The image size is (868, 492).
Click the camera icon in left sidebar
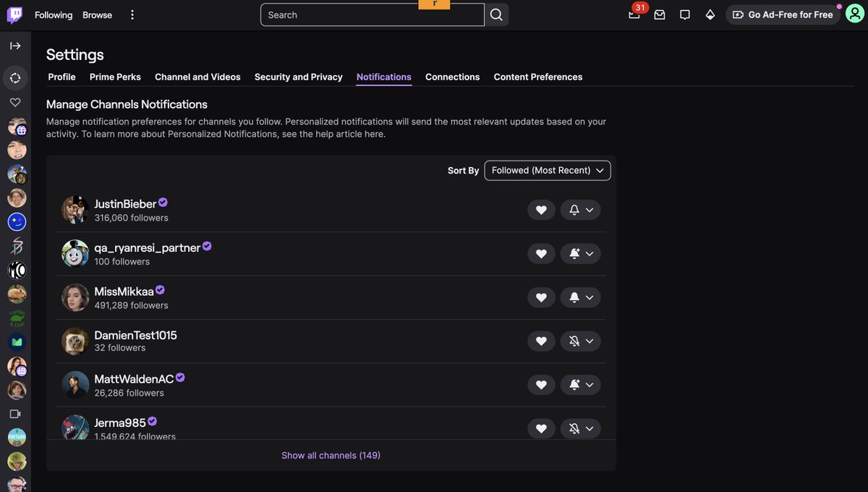[x=15, y=414]
